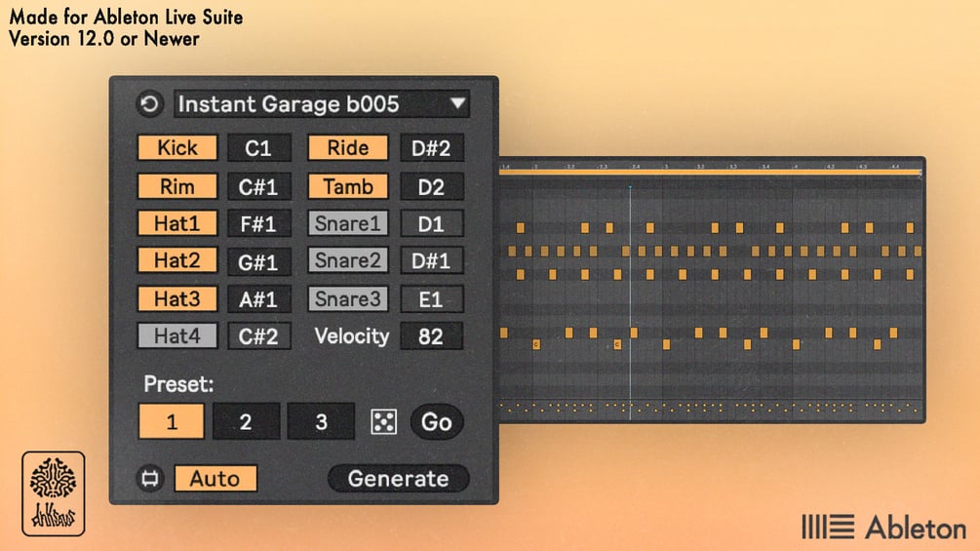The width and height of the screenshot is (980, 551).
Task: Select preset 2
Action: tap(246, 421)
